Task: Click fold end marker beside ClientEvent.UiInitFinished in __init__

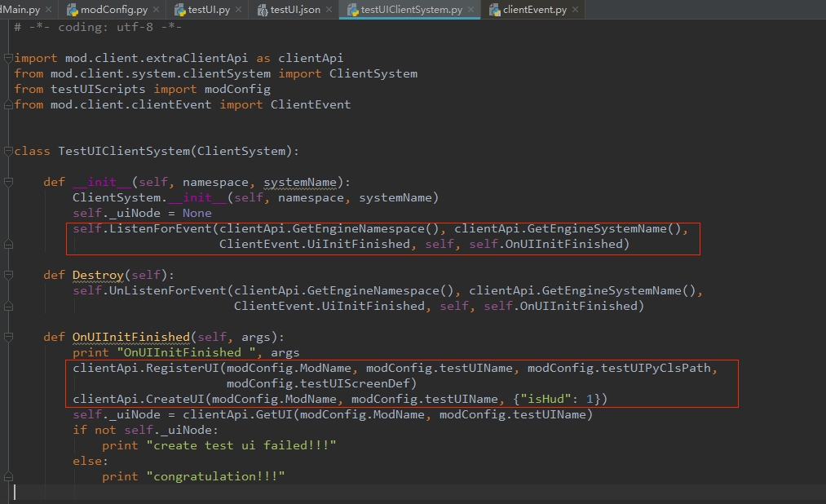Action: (8, 245)
